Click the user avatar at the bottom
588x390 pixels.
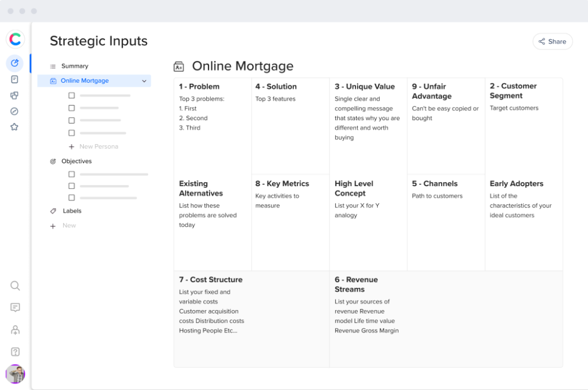pyautogui.click(x=15, y=374)
